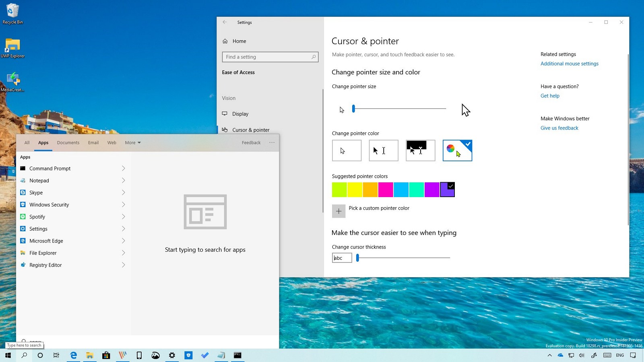Screen dimensions: 644x362
Task: Expand the Settings app result arrow
Action: pyautogui.click(x=124, y=228)
